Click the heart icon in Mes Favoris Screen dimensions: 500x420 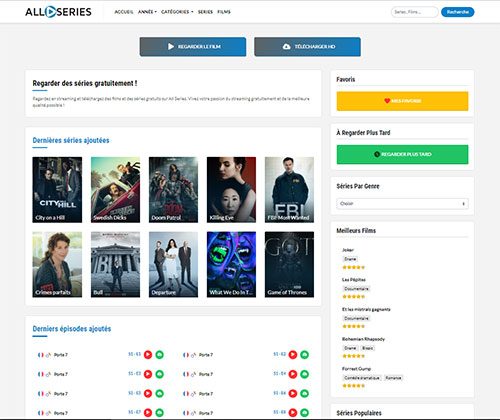tap(387, 101)
